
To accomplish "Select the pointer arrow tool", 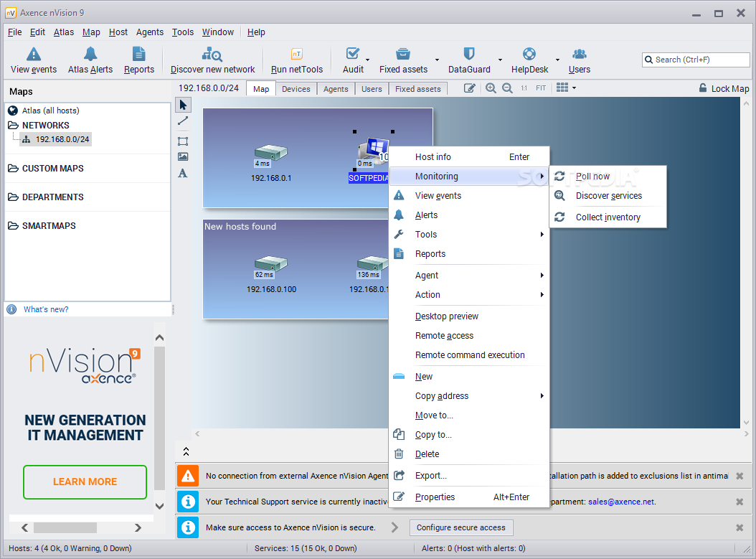I will [183, 105].
